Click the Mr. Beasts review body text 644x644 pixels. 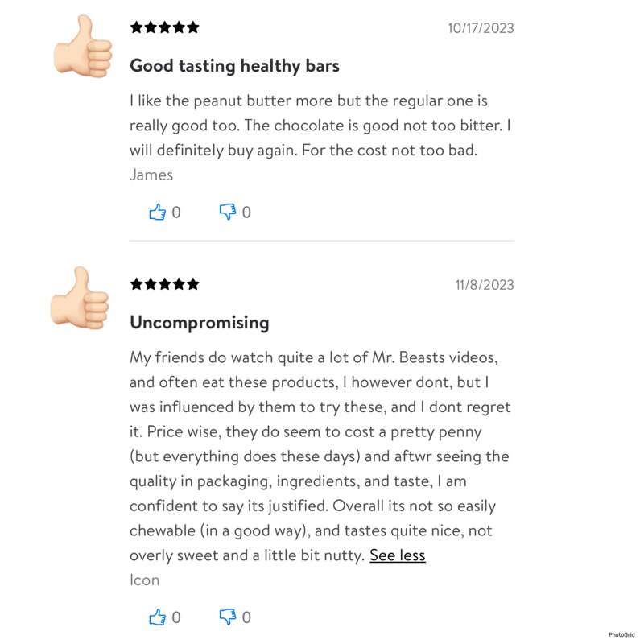tap(320, 456)
